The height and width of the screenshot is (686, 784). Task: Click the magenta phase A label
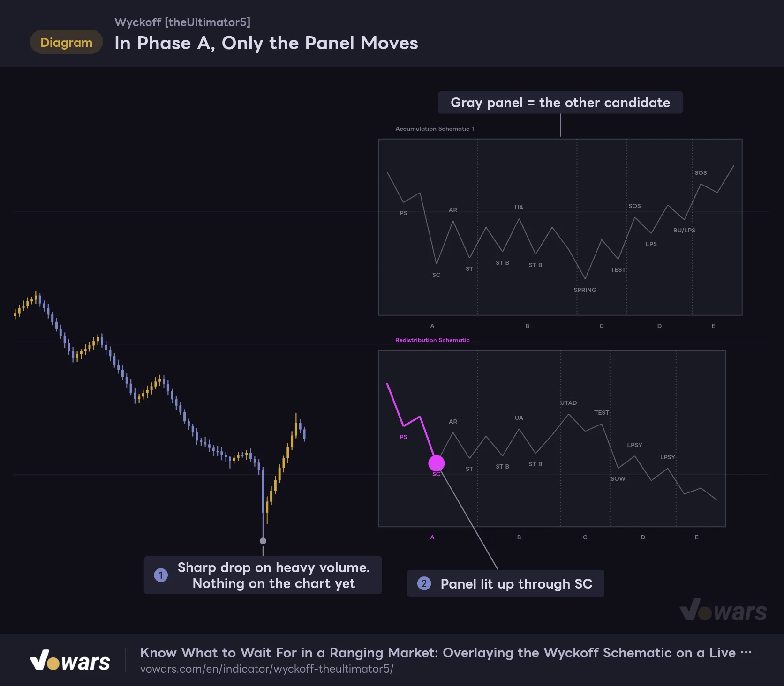432,537
